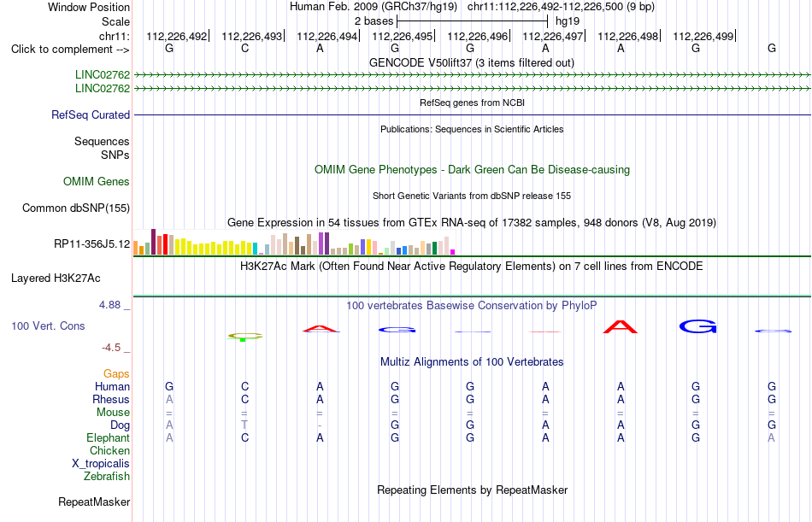Open the 'Multiz Alignments of 100 Vertebrates' title
This screenshot has width=812, height=522.
(x=472, y=362)
